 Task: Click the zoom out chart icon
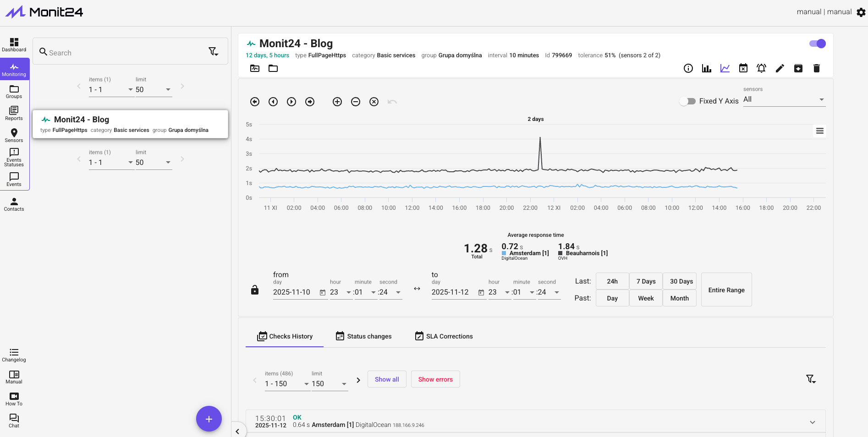point(356,102)
